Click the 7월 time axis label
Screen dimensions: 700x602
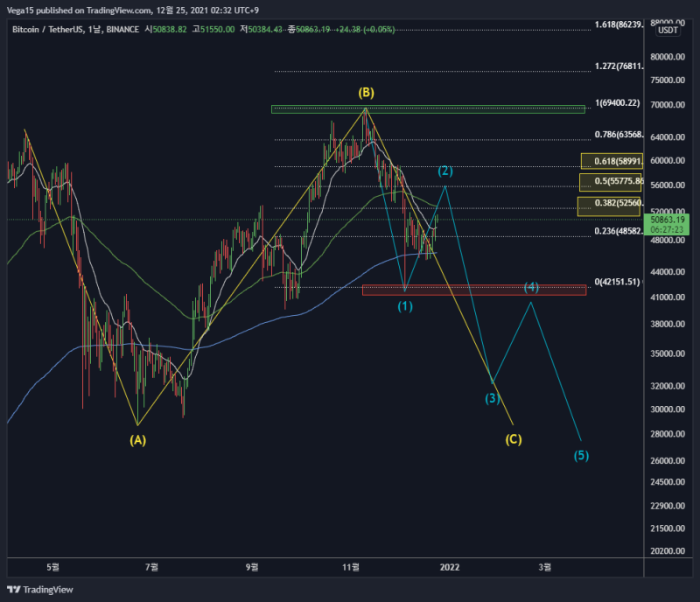pyautogui.click(x=151, y=567)
